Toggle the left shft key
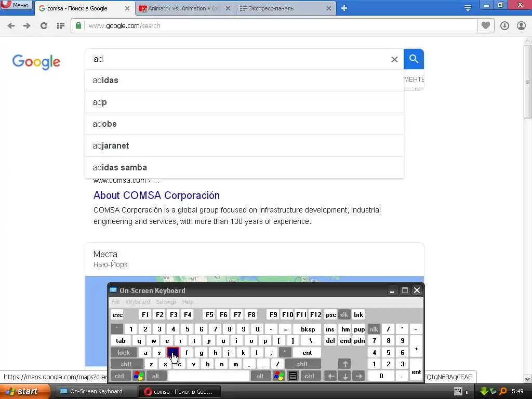This screenshot has width=532, height=399. (x=126, y=364)
